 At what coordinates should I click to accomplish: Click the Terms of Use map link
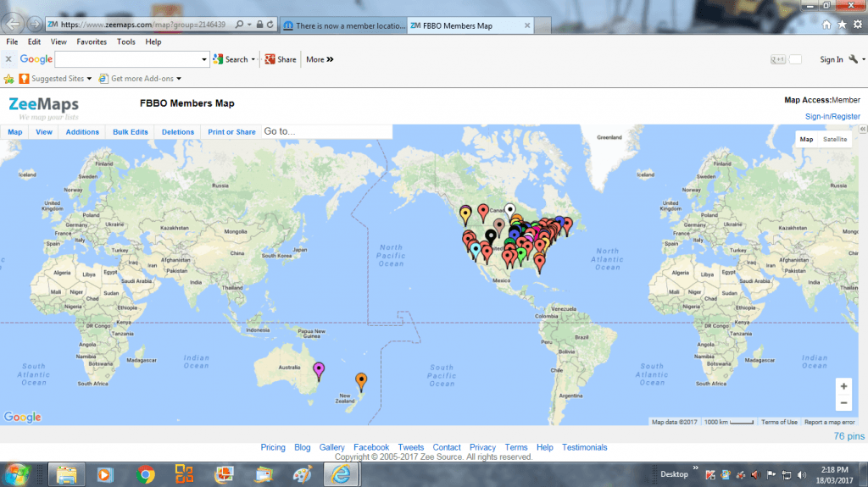click(x=779, y=422)
